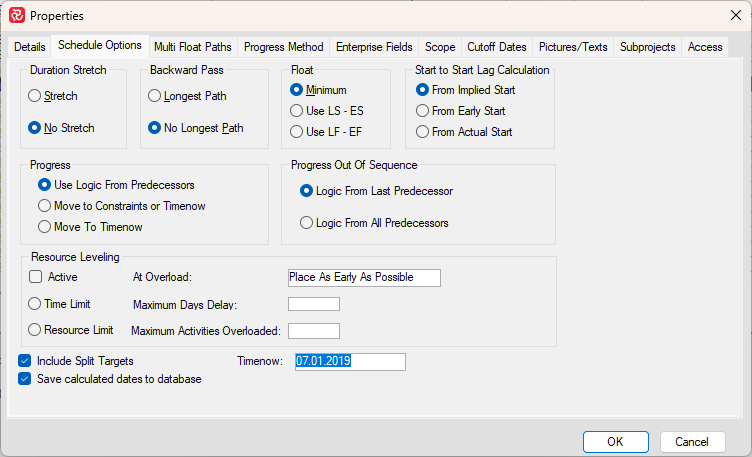Viewport: 752px width, 457px height.
Task: Enable the Active resource leveling checkbox
Action: tap(36, 277)
